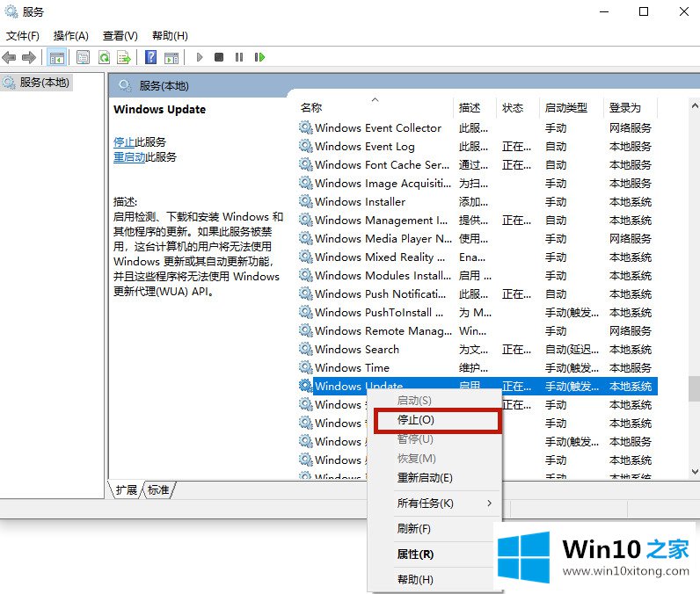Open the 查看(V) menu
This screenshot has height=594, width=700.
click(120, 36)
